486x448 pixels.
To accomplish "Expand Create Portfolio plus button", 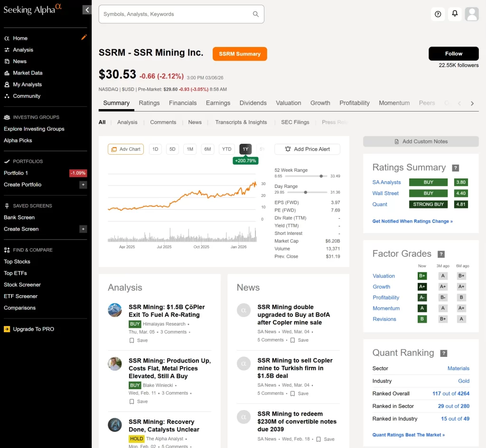I will (x=83, y=185).
